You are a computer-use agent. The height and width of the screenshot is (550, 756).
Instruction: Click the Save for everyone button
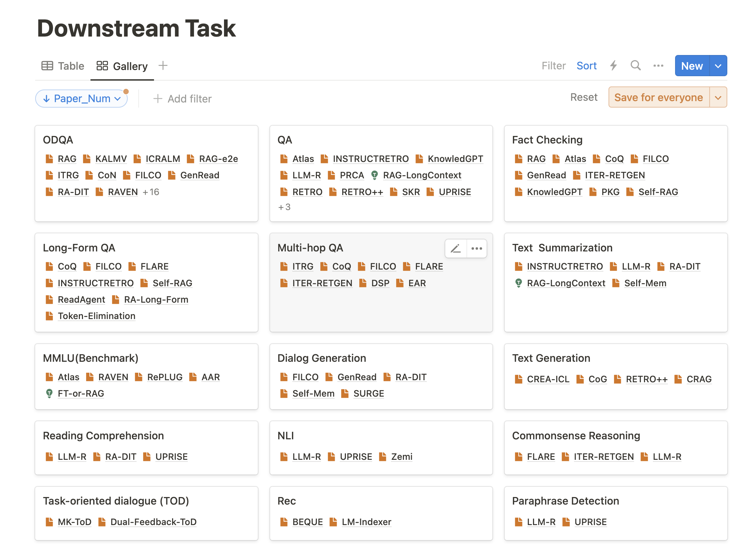(658, 97)
